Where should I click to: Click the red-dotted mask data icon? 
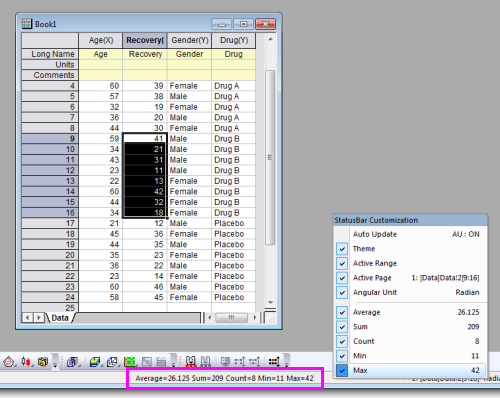pyautogui.click(x=191, y=362)
